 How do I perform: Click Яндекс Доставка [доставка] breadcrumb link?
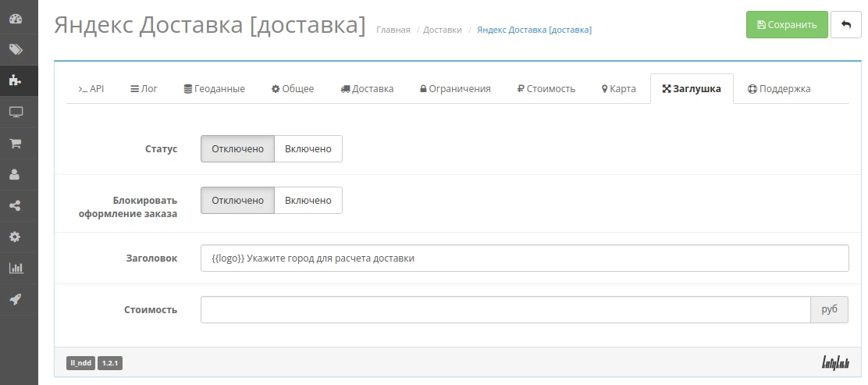(534, 30)
